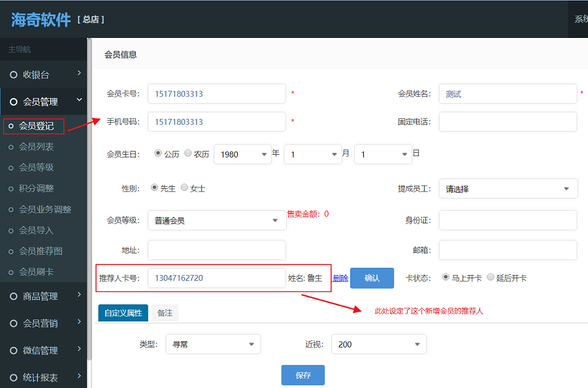Open the birth year 1980 dropdown
This screenshot has width=588, height=388.
(x=242, y=154)
